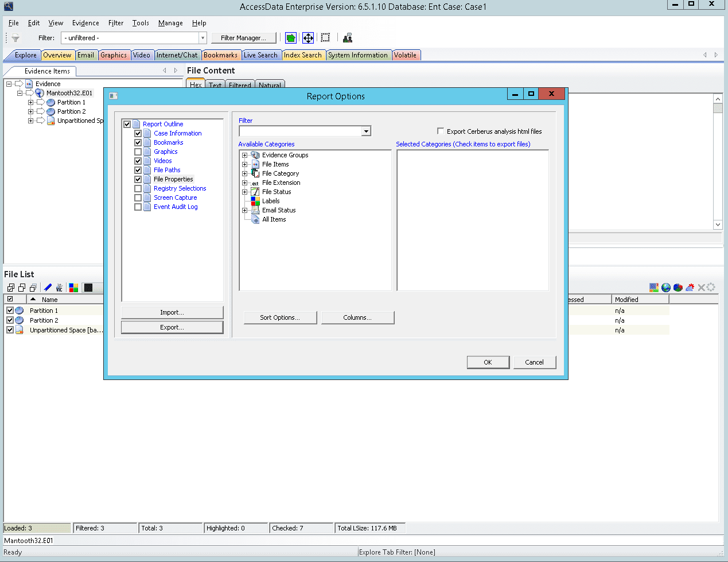Expand the File Category tree node
The height and width of the screenshot is (562, 728).
245,173
